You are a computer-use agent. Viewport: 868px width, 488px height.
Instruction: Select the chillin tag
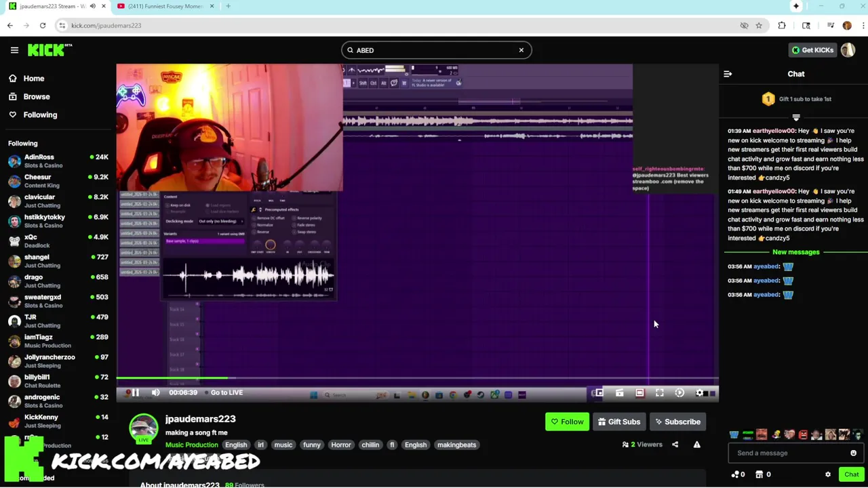coord(370,445)
